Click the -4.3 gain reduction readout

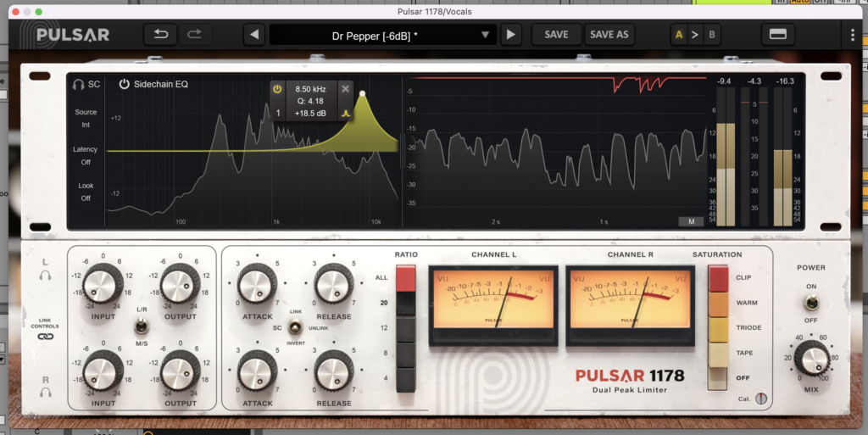click(x=754, y=81)
